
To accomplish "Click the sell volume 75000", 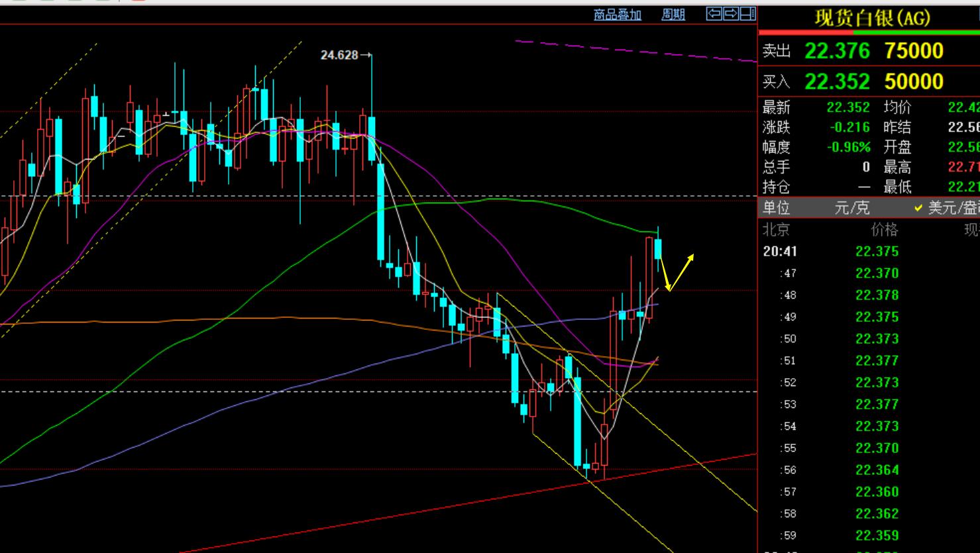I will [x=914, y=51].
